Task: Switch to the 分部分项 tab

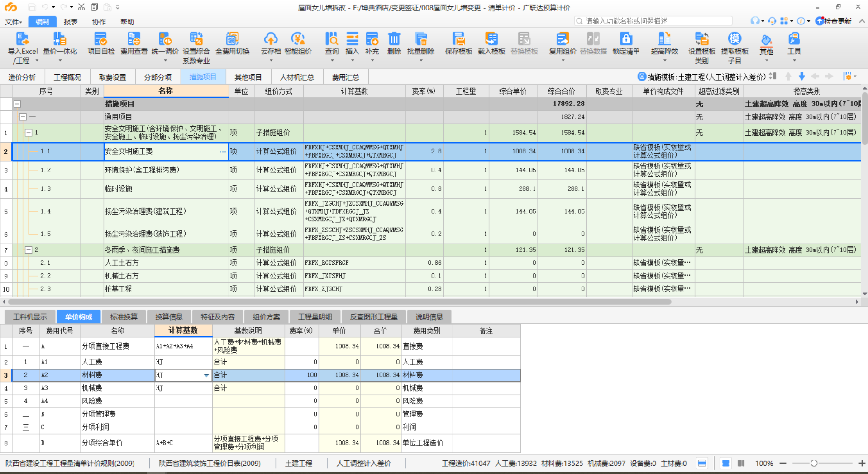Action: [157, 77]
